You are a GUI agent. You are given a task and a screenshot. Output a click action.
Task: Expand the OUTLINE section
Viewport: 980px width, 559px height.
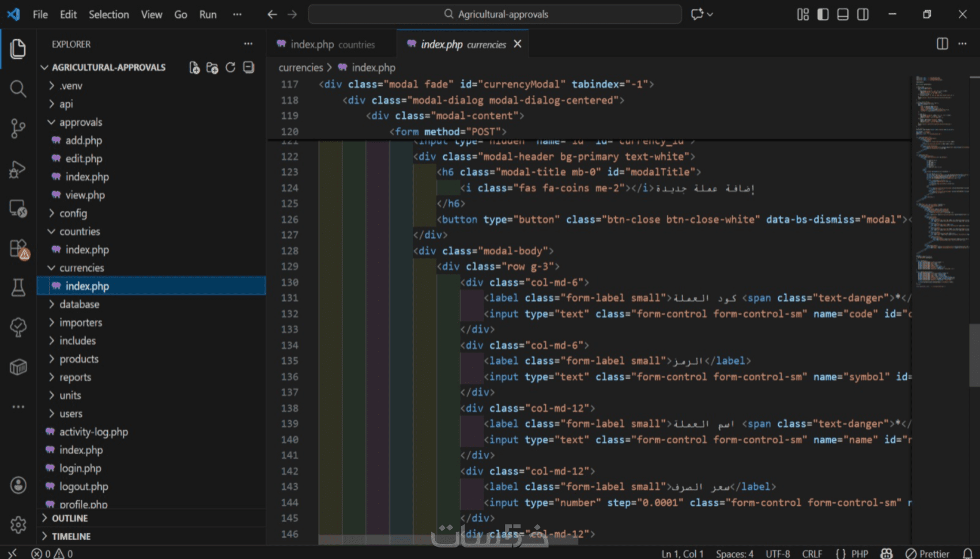click(x=70, y=518)
